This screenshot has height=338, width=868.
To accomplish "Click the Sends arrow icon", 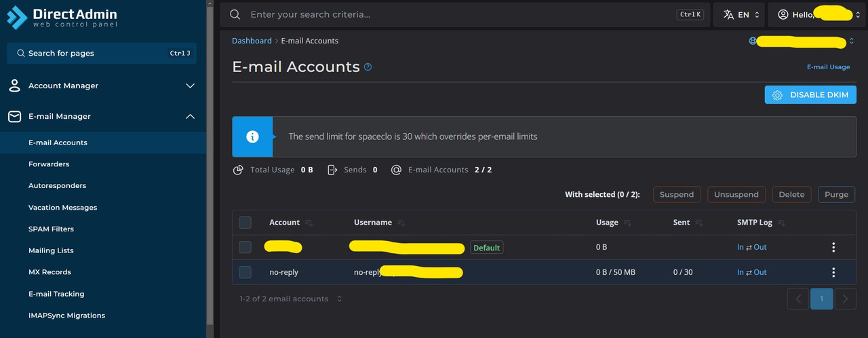I will click(332, 170).
